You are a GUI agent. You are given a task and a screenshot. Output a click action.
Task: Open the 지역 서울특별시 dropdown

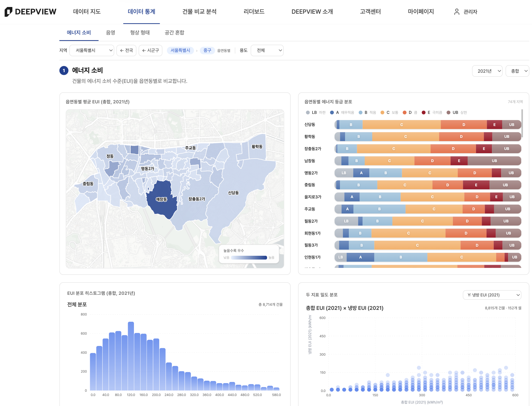[x=92, y=50]
